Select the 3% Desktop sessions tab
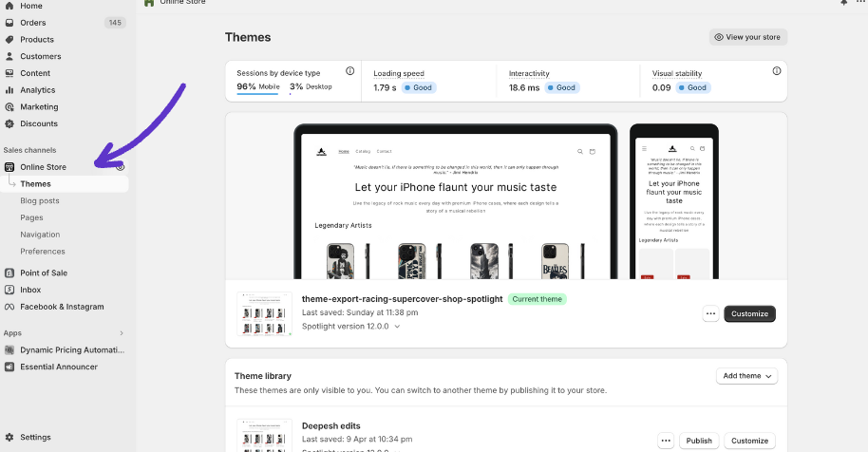 (x=311, y=86)
